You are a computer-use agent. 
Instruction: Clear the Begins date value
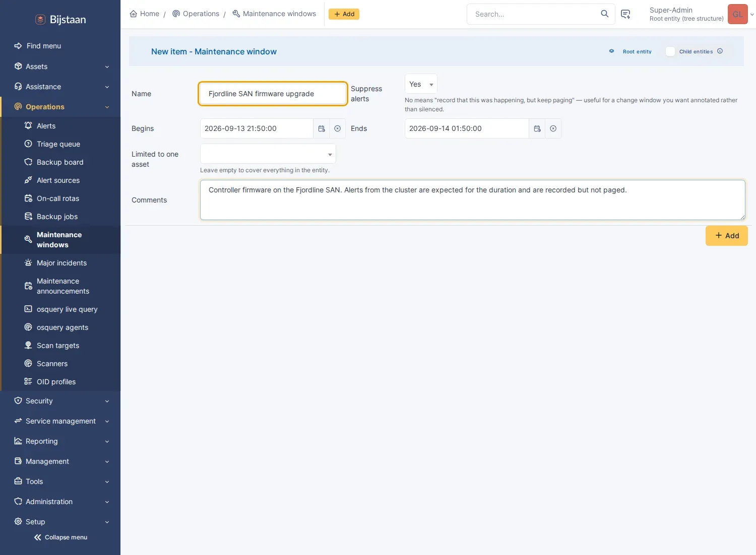(338, 128)
